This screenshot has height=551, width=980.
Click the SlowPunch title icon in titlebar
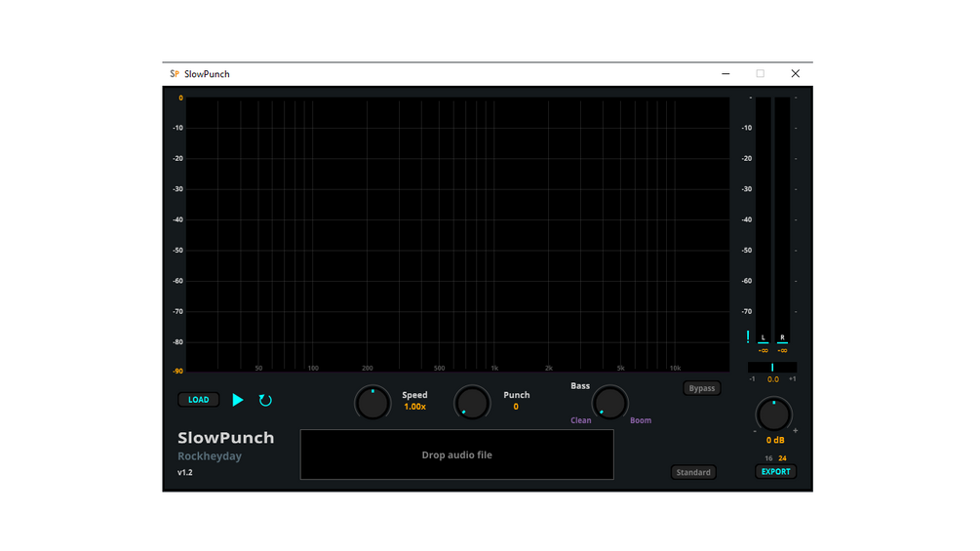175,74
